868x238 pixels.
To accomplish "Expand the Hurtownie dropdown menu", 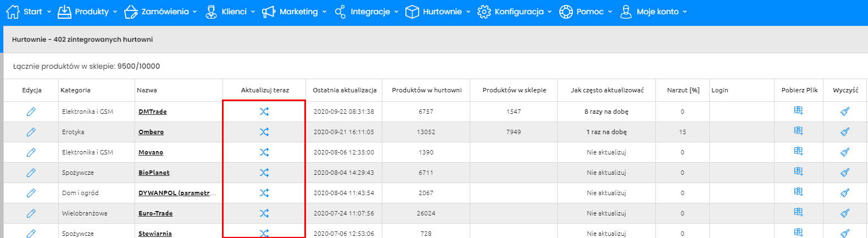I will click(x=438, y=12).
